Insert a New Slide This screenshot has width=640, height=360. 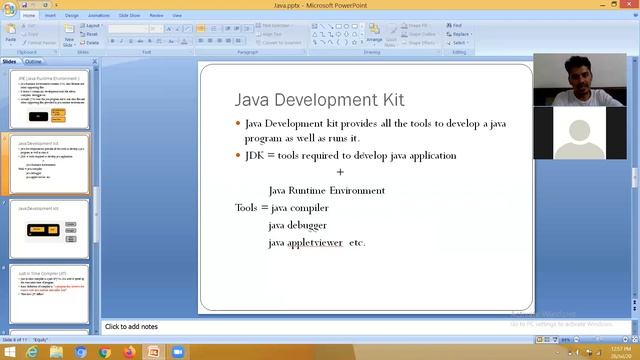(69, 35)
